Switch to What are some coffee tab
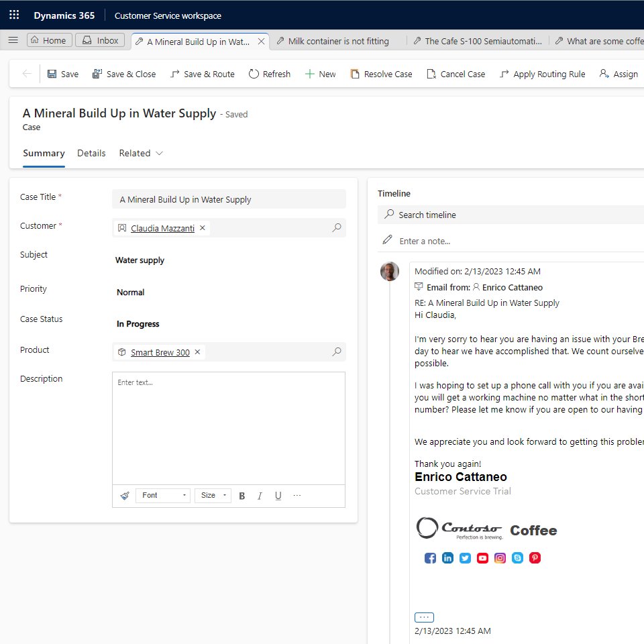This screenshot has height=644, width=644. [600, 41]
